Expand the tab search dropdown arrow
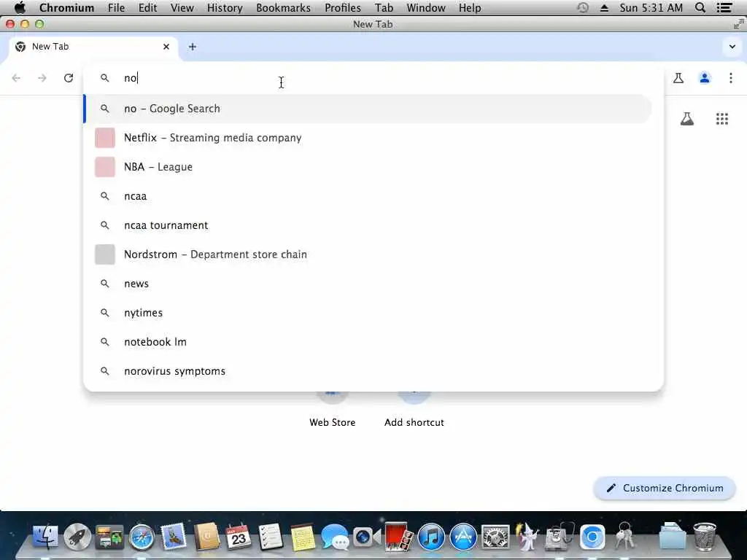The width and height of the screenshot is (747, 560). click(x=732, y=47)
